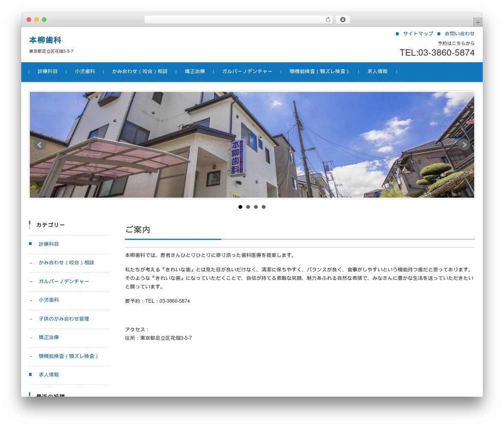
Task: Select the fourth slider pagination dot
Action: coord(264,207)
